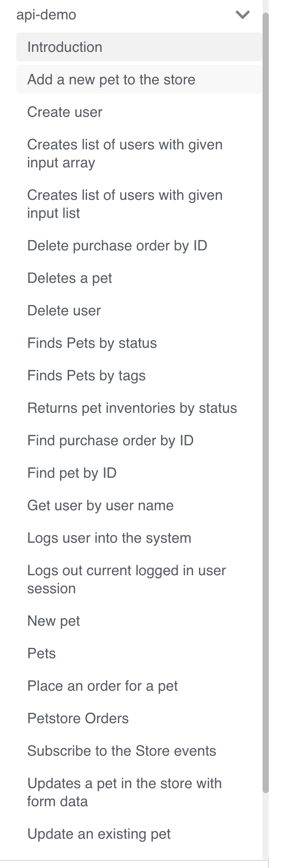Open 'Update an existing pet'
Viewport: 286px width, 868px height.
pyautogui.click(x=99, y=834)
